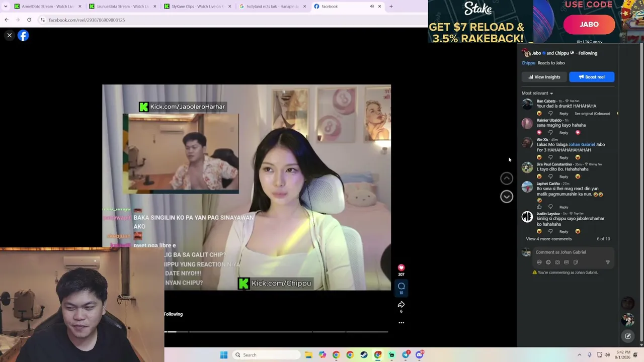The width and height of the screenshot is (644, 362).
Task: Mute the Facebook tab audio icon
Action: 372,7
